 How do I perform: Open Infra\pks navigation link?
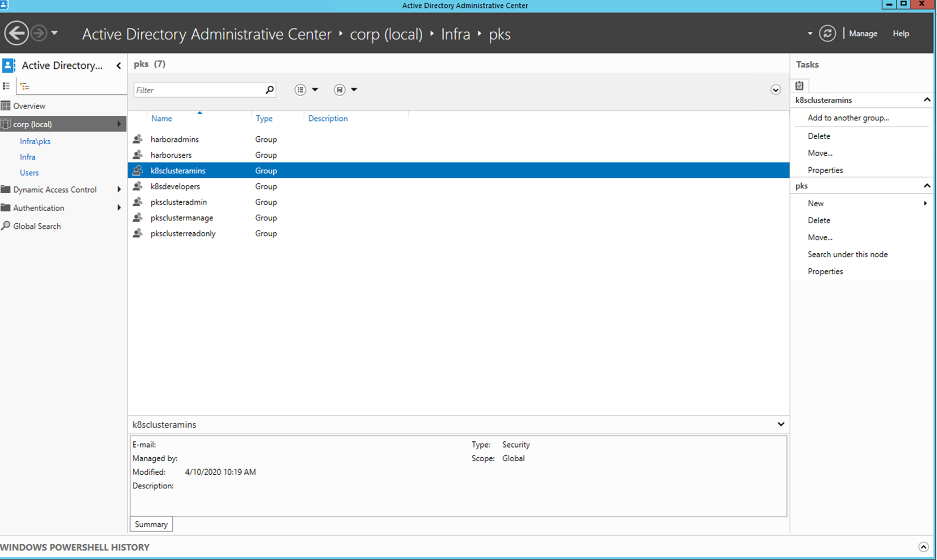tap(35, 141)
